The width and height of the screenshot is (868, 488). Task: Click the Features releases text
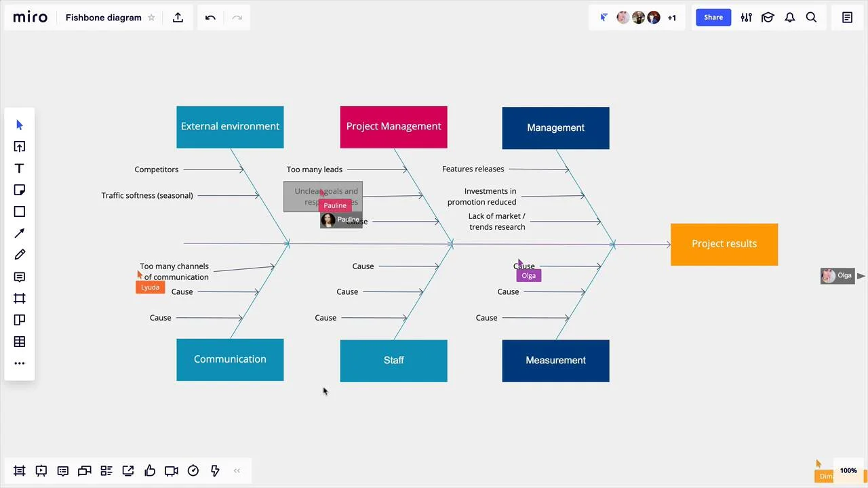473,169
